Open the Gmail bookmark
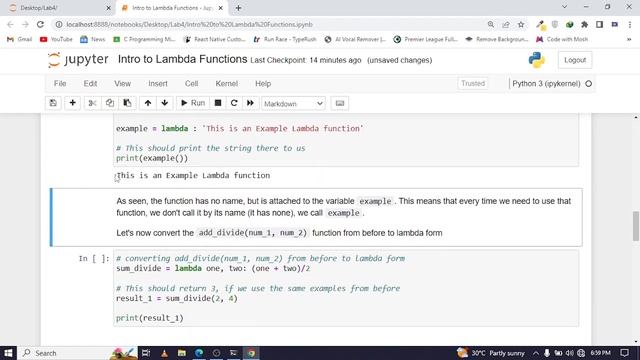Screen dimensions: 640x360 20,39
